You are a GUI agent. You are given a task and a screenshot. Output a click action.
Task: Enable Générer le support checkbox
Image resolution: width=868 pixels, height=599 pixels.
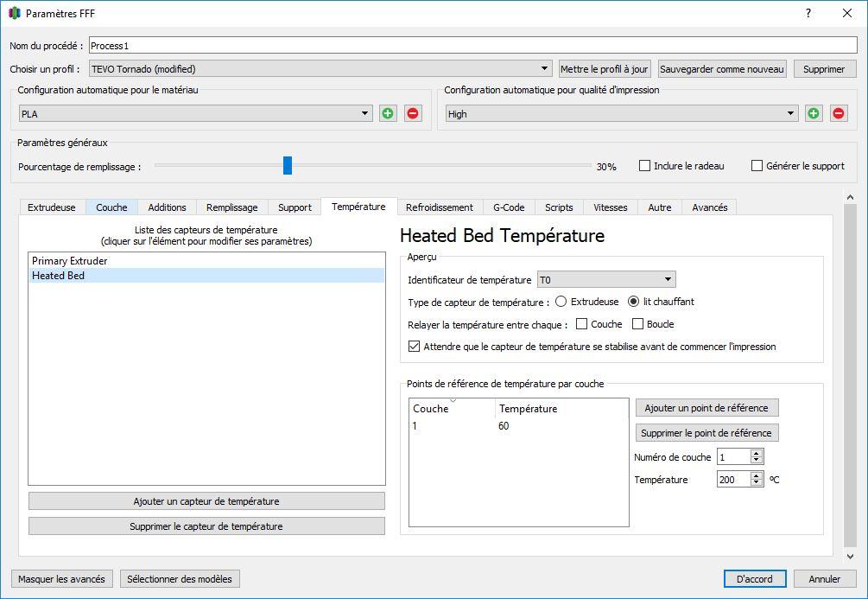tap(757, 166)
